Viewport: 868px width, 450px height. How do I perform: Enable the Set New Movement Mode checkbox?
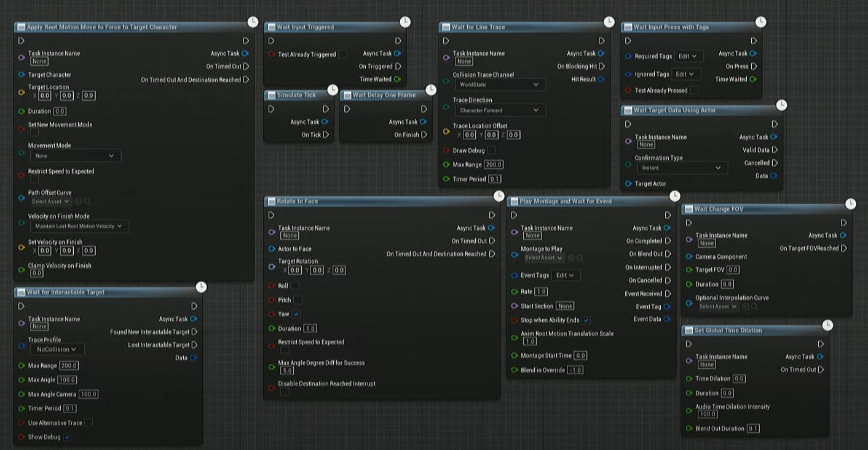tap(34, 132)
